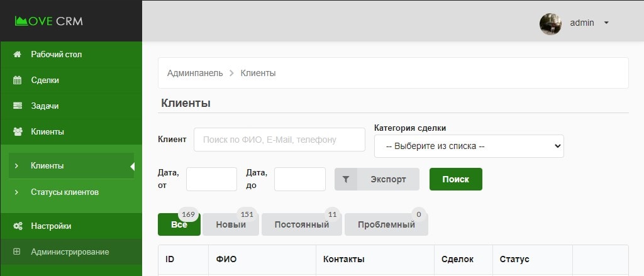Click the home icon beside Рабочий стол
Image resolution: width=644 pixels, height=276 pixels.
[x=17, y=54]
